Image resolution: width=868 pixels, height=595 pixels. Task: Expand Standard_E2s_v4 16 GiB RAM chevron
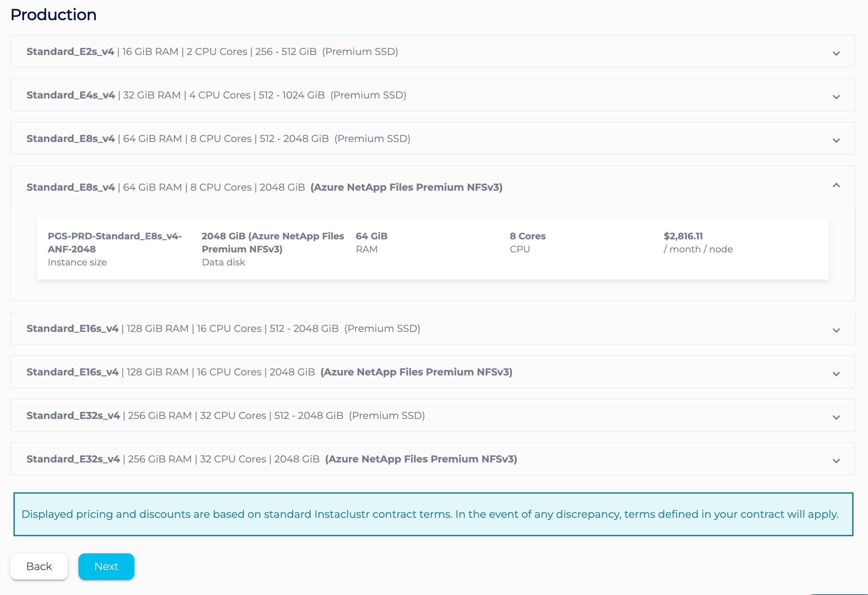pyautogui.click(x=836, y=53)
